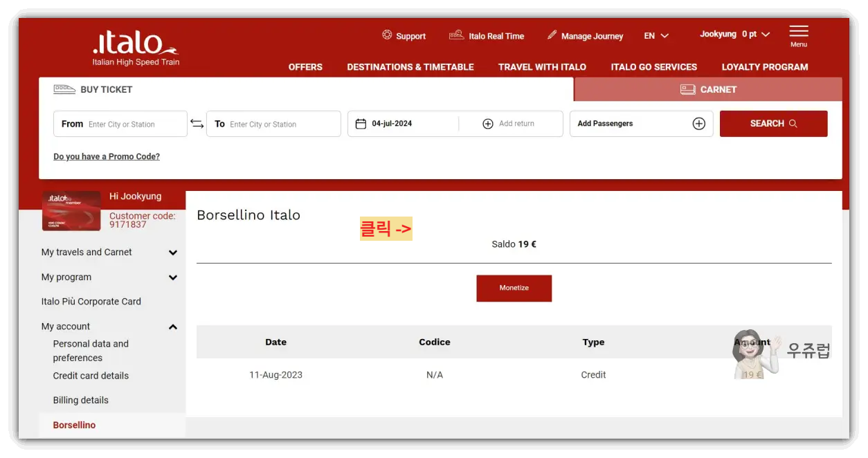Open Italo Real Time train icon
Screen dimensions: 868x458
(456, 35)
